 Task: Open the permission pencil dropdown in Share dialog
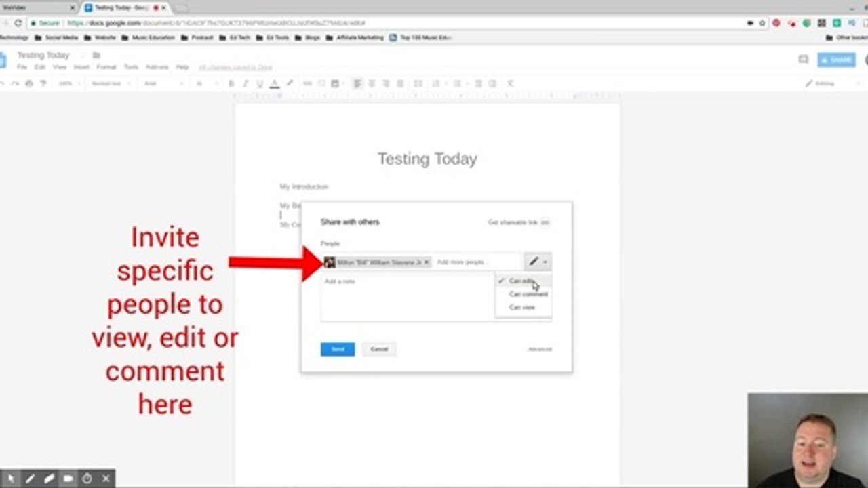click(x=538, y=261)
